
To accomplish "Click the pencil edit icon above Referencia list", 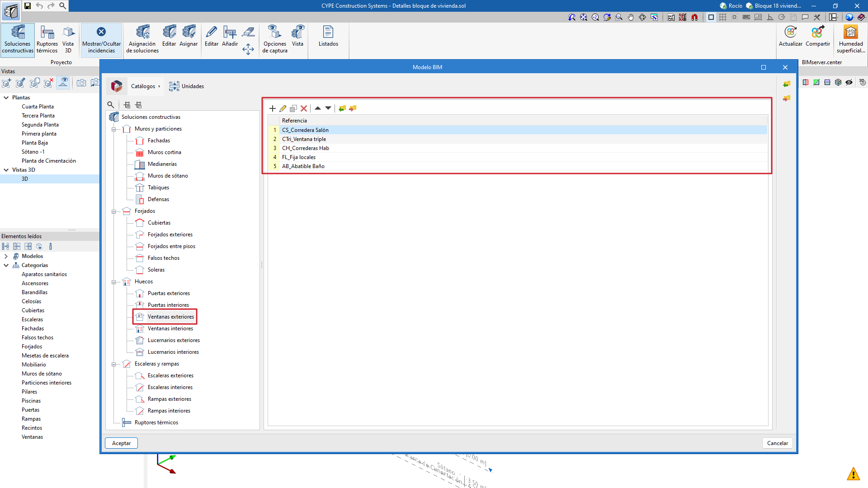I will pyautogui.click(x=283, y=108).
